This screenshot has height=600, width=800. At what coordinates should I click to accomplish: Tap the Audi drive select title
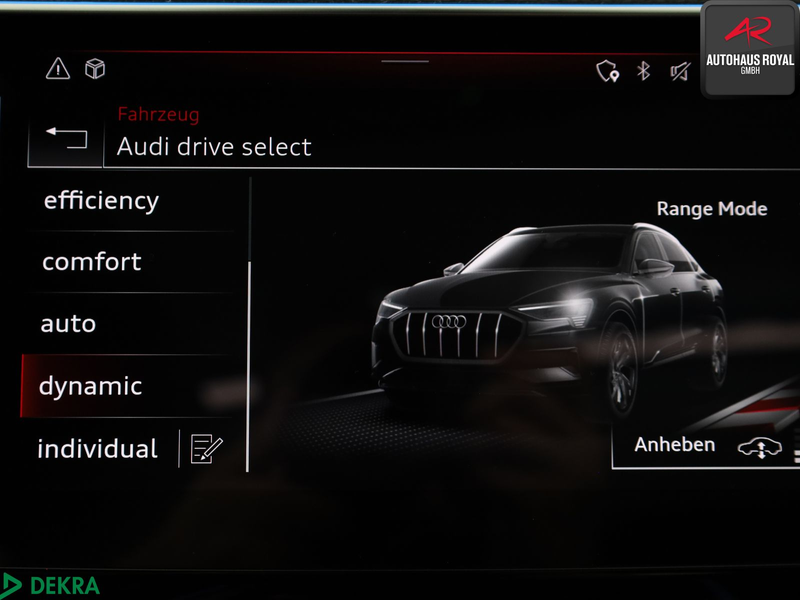point(214,147)
